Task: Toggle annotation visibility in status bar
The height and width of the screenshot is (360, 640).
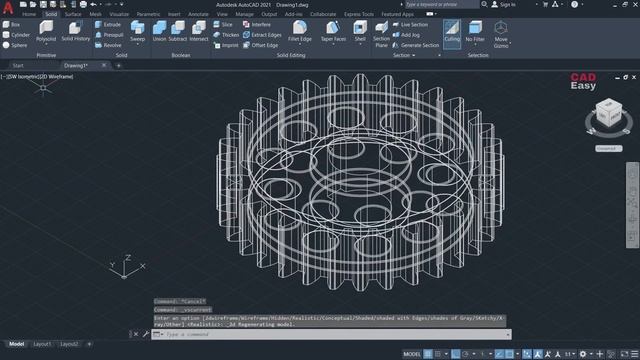Action: coord(538,354)
